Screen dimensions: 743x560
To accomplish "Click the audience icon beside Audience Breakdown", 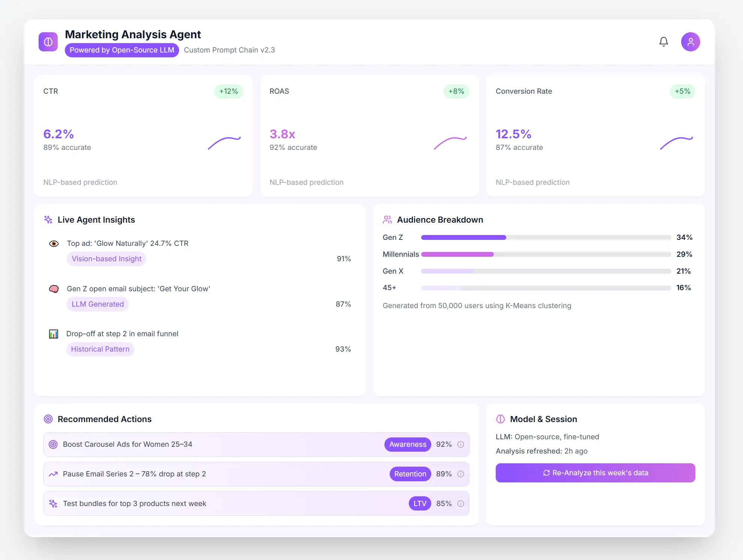I will click(x=387, y=220).
